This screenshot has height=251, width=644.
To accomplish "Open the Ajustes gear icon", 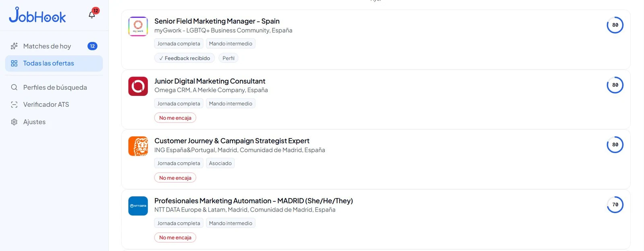I will pos(14,122).
